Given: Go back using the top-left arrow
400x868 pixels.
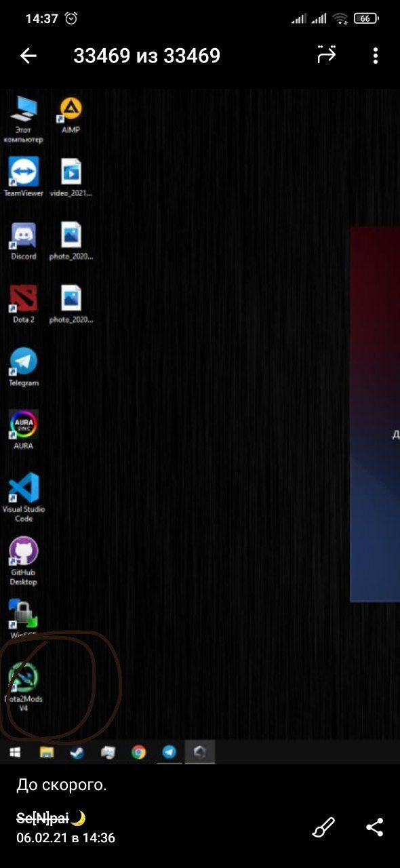Looking at the screenshot, I should coord(28,56).
